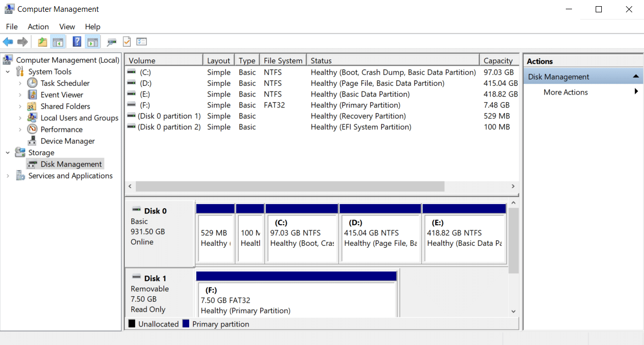Open the View menu
The width and height of the screenshot is (644, 345).
pos(67,27)
